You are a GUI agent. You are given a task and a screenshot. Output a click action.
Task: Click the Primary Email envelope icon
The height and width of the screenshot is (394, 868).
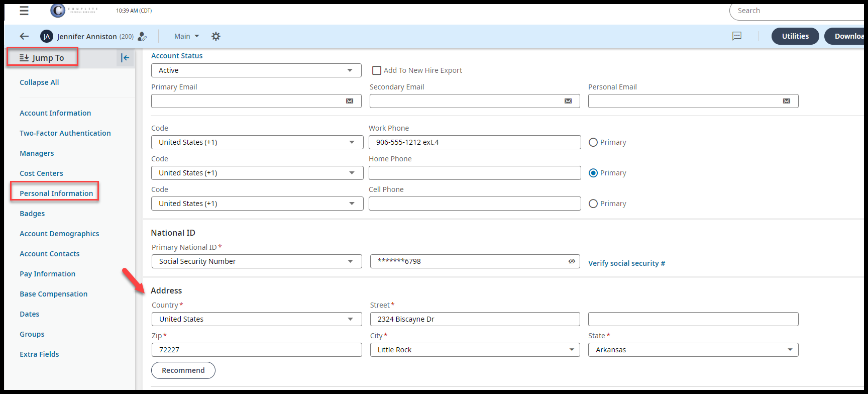pyautogui.click(x=350, y=101)
